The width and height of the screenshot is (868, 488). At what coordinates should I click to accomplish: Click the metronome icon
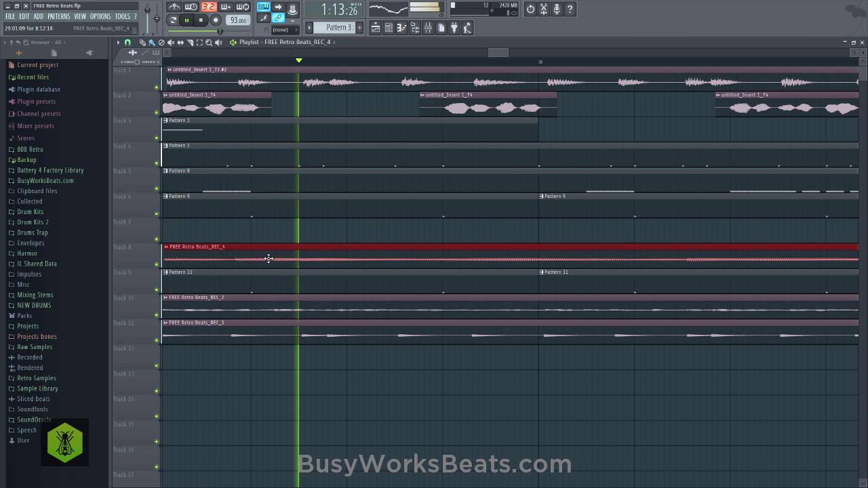point(174,7)
